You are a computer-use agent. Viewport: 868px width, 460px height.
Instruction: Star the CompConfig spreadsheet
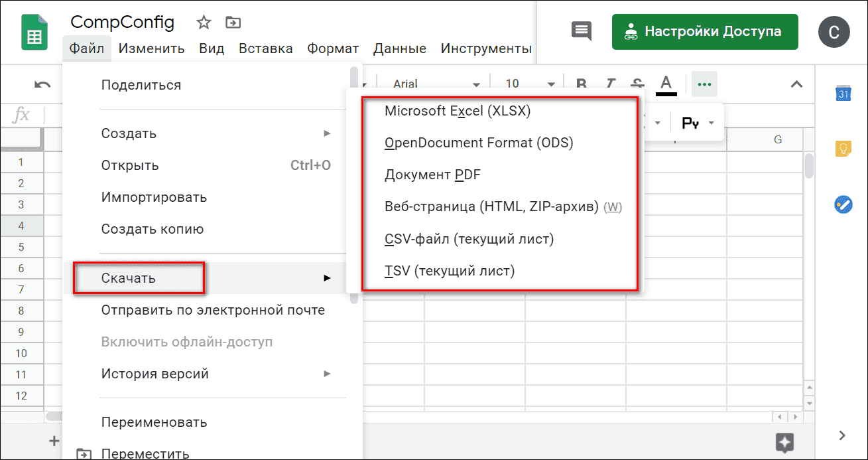tap(204, 22)
